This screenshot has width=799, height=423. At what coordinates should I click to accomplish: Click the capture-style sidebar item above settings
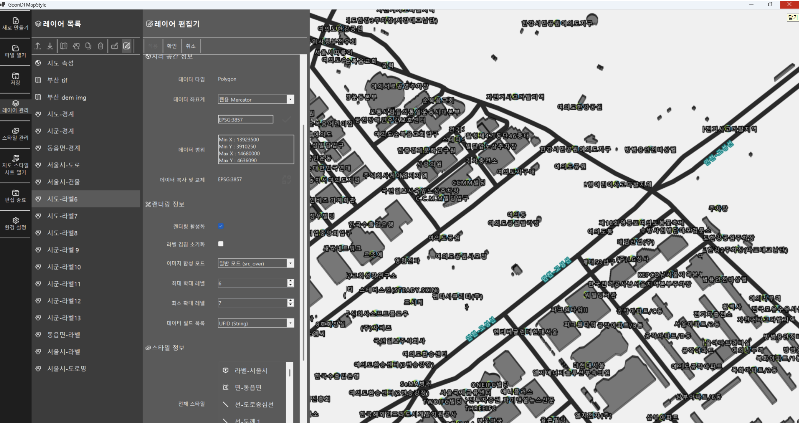(x=15, y=196)
